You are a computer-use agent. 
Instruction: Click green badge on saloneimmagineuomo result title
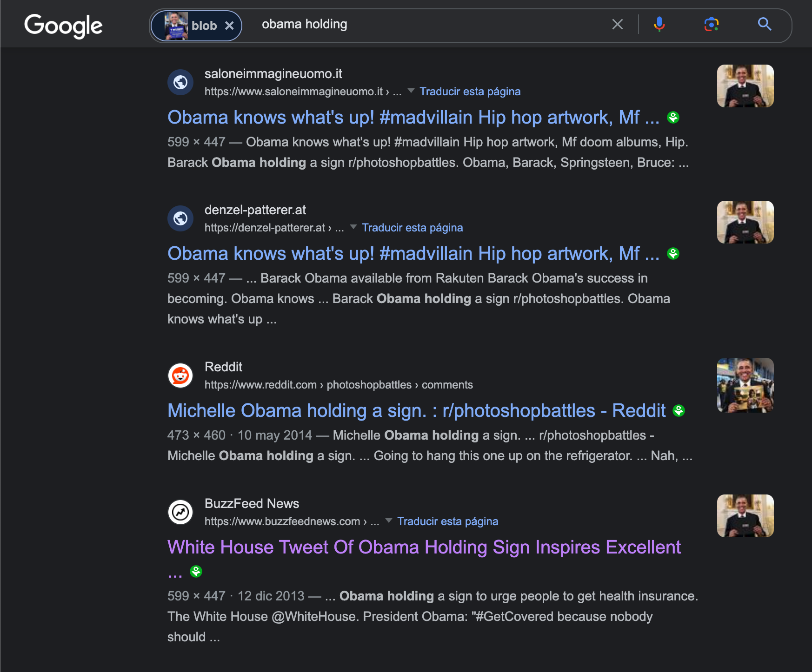(673, 118)
